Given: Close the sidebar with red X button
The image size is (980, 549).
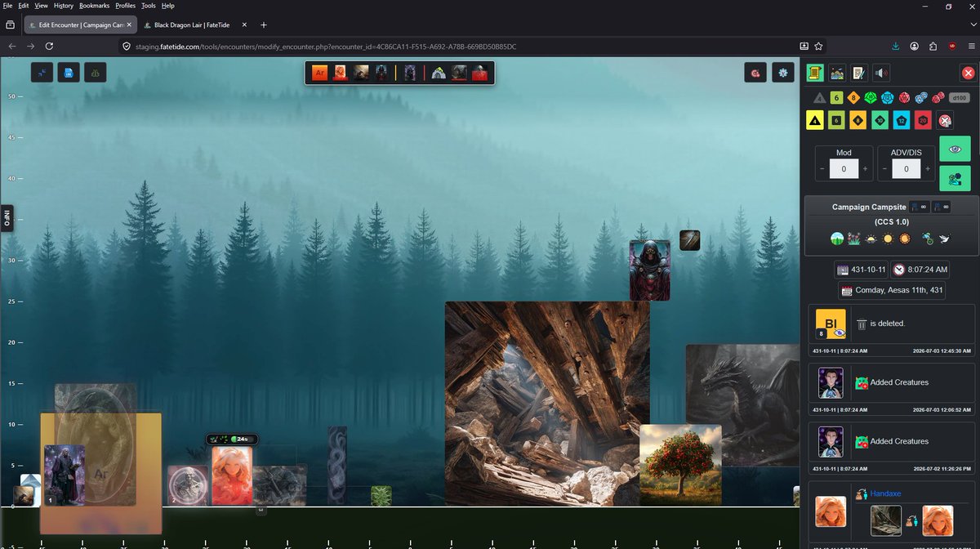Looking at the screenshot, I should 968,73.
